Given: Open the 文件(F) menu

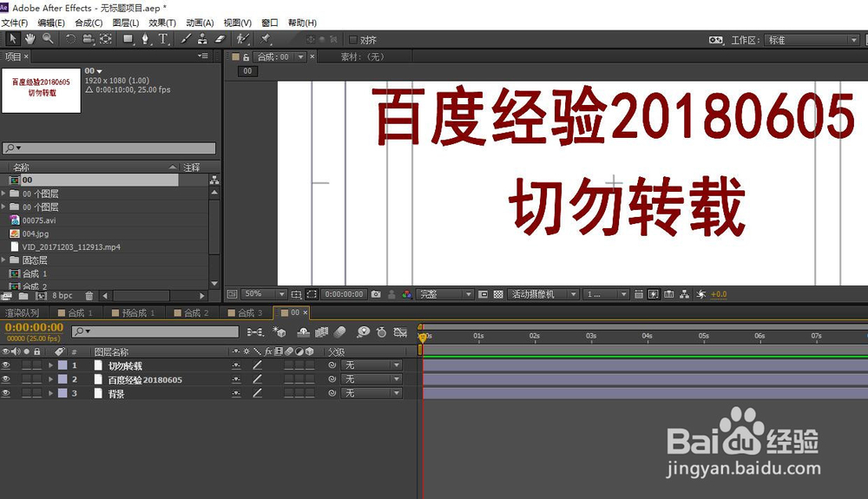Looking at the screenshot, I should pyautogui.click(x=15, y=23).
